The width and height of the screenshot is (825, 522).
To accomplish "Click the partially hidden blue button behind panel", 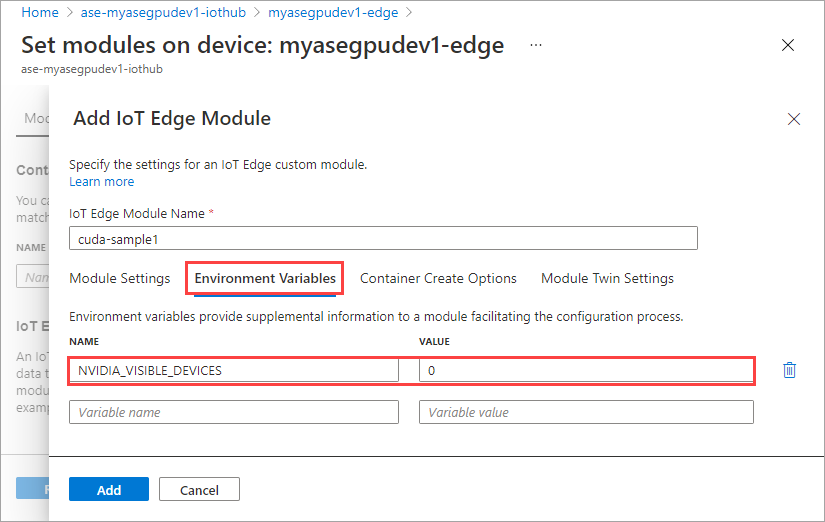I will click(x=33, y=488).
